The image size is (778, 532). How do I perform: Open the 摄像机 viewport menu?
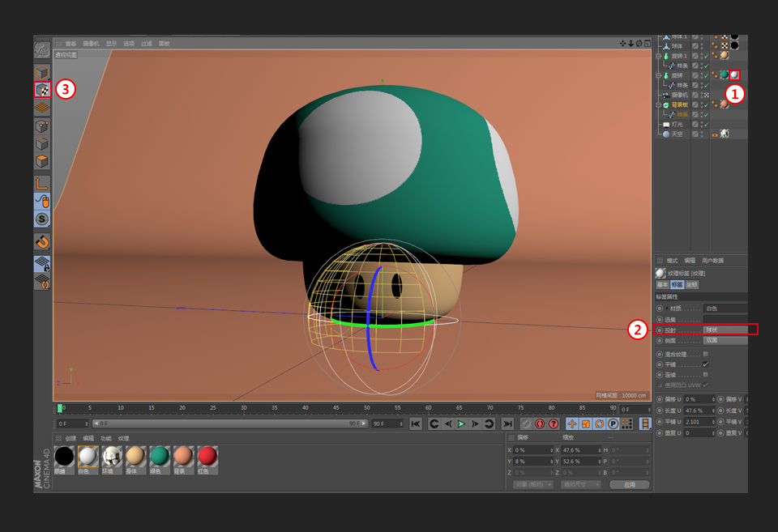[x=91, y=44]
